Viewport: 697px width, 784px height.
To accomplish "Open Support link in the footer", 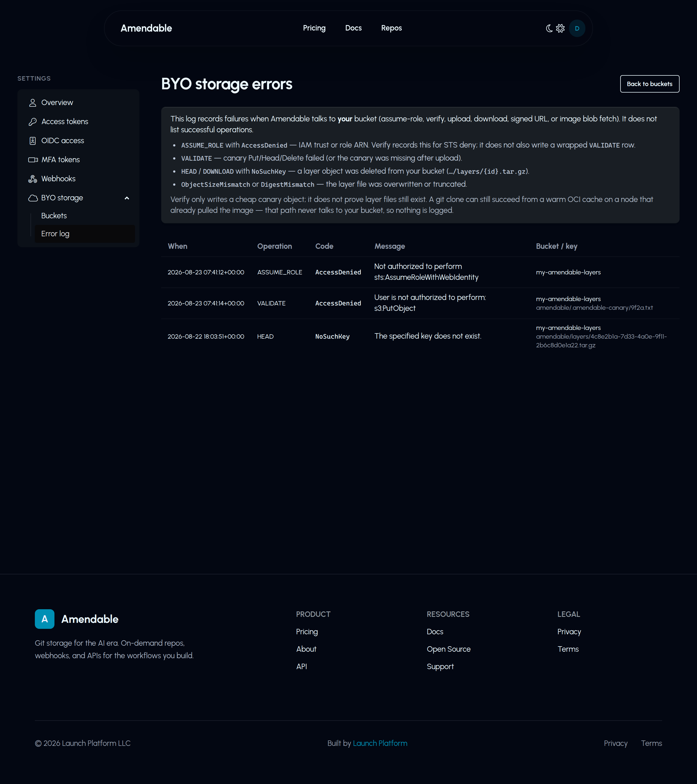I will (x=440, y=667).
